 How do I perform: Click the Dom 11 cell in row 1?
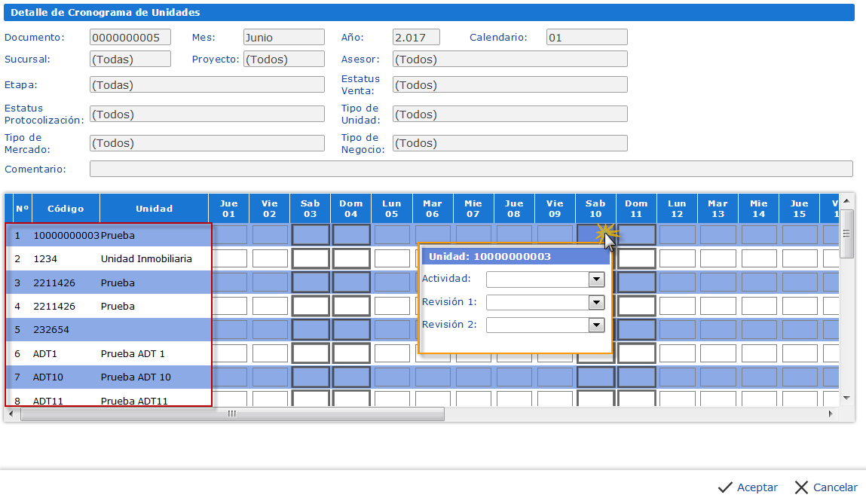(636, 235)
